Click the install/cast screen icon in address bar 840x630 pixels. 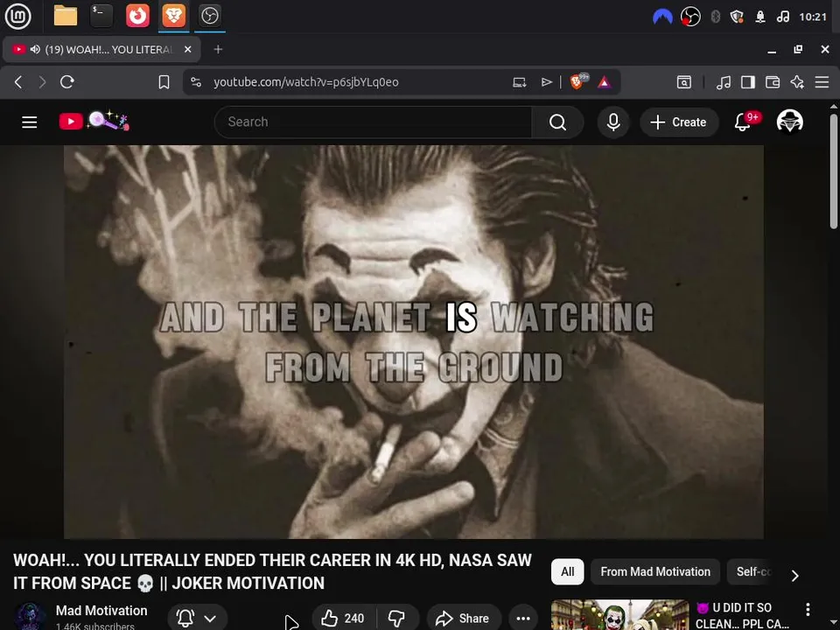coord(519,82)
